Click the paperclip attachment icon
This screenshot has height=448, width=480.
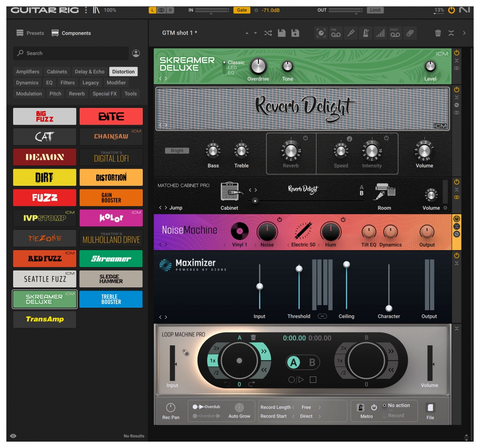click(410, 33)
